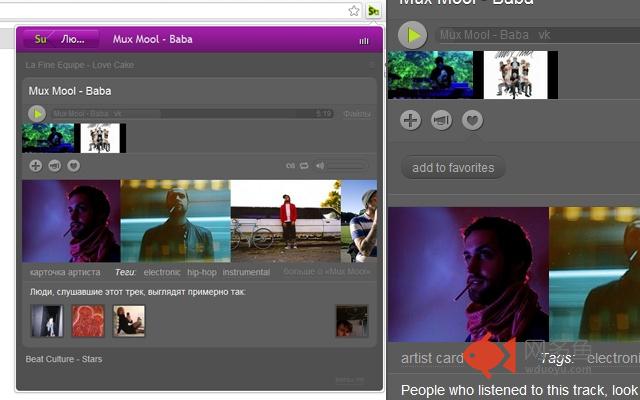Click the plus add icon in popup

(x=36, y=165)
